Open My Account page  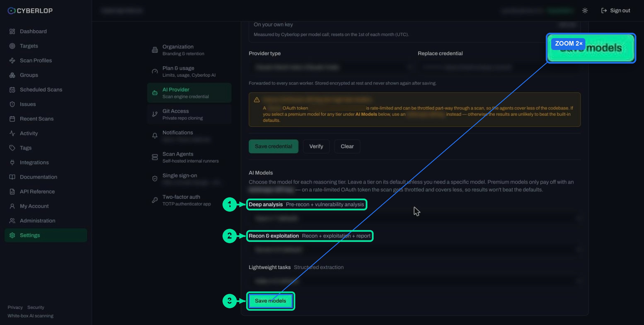46,206
